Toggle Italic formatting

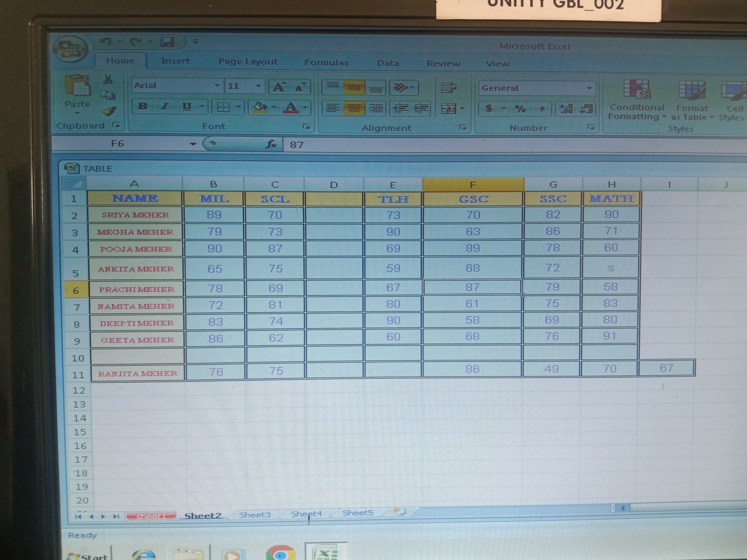point(164,106)
